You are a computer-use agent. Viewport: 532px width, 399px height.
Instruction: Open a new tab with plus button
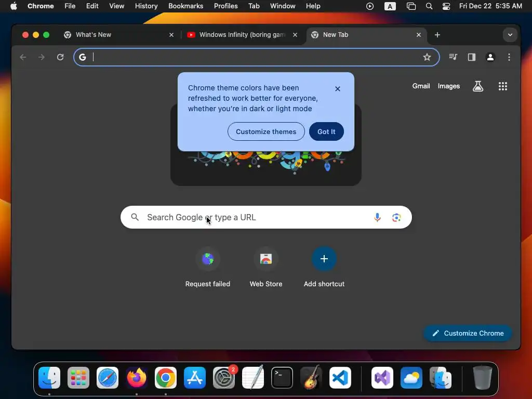pos(437,35)
